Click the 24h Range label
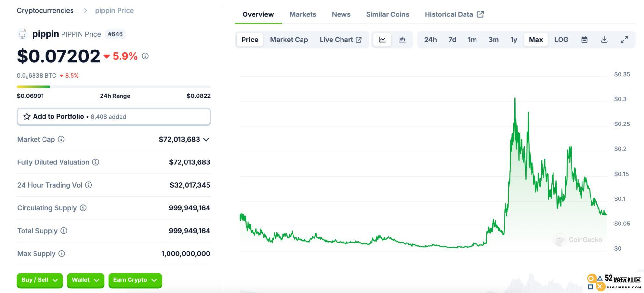 point(115,96)
